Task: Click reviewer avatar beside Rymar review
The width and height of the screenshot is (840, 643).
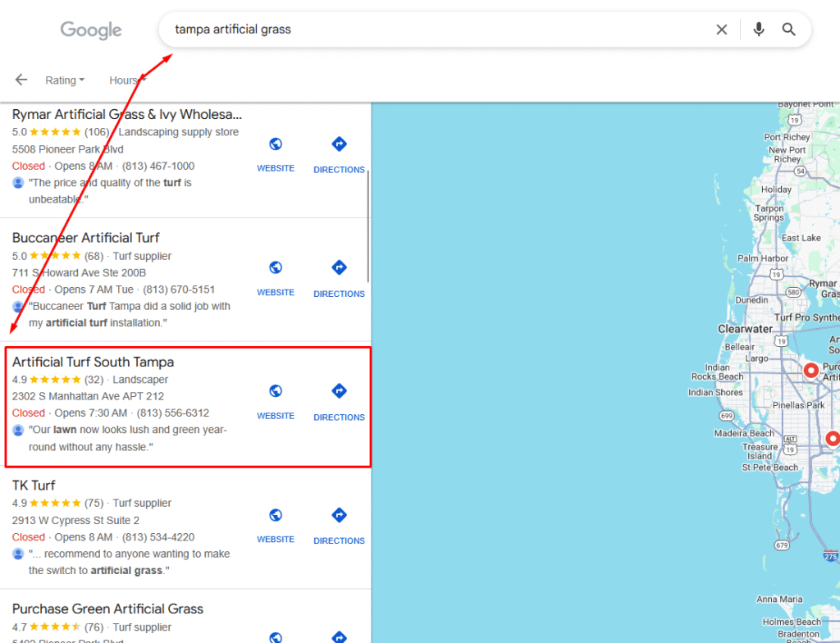Action: click(18, 183)
